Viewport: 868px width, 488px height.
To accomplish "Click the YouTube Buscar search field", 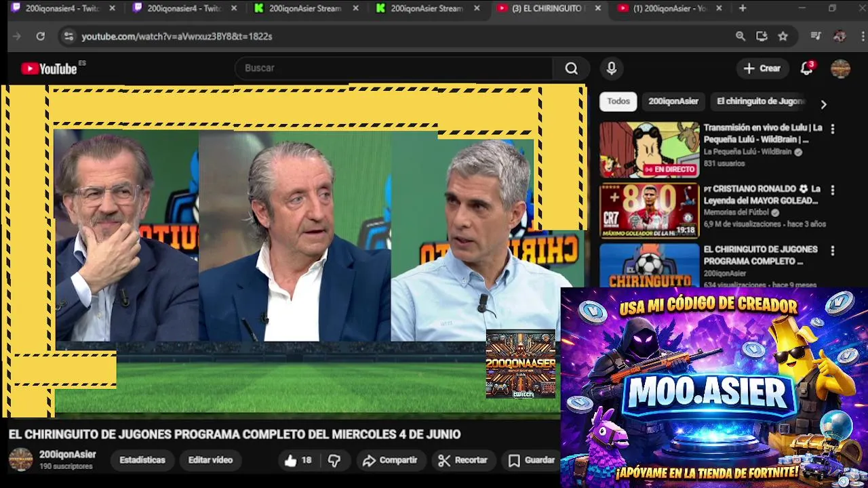I will click(393, 68).
